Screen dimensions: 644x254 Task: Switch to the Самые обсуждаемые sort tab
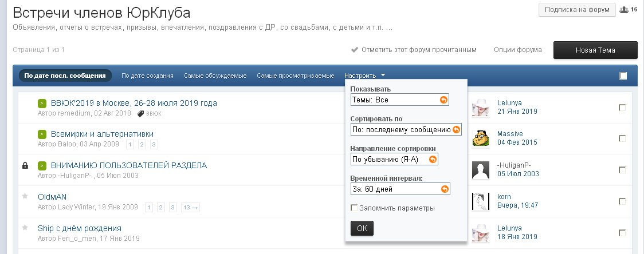[215, 76]
